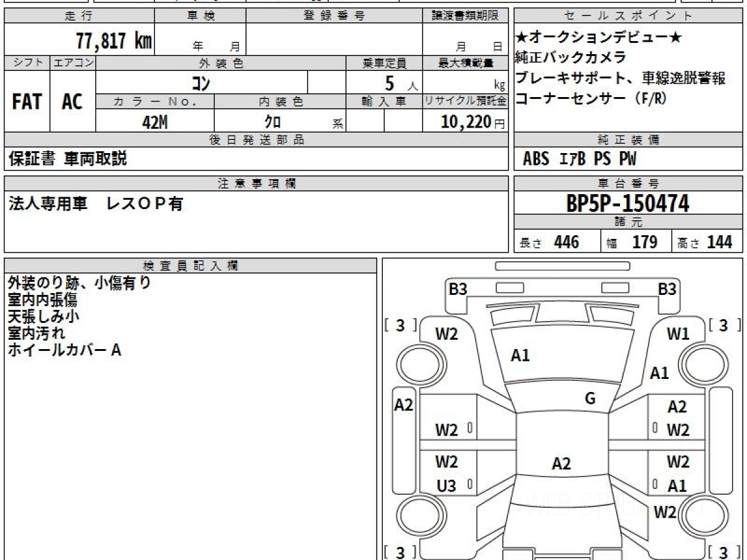Select the recycle deposit 10,220円
The image size is (747, 560).
point(473,122)
